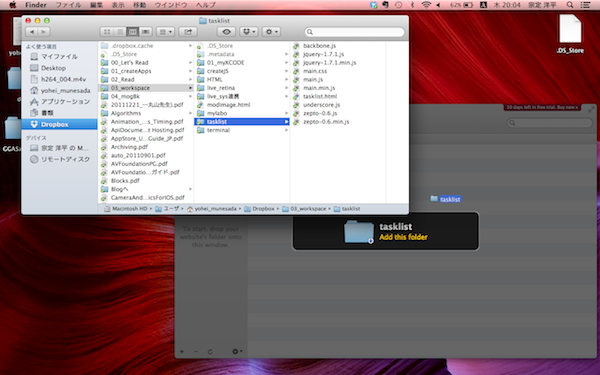Select マイファイル in the sidebar
The width and height of the screenshot is (600, 375).
59,57
